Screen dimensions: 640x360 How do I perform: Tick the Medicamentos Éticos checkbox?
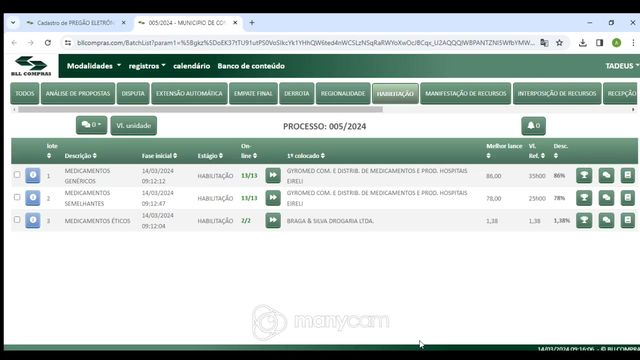[17, 220]
